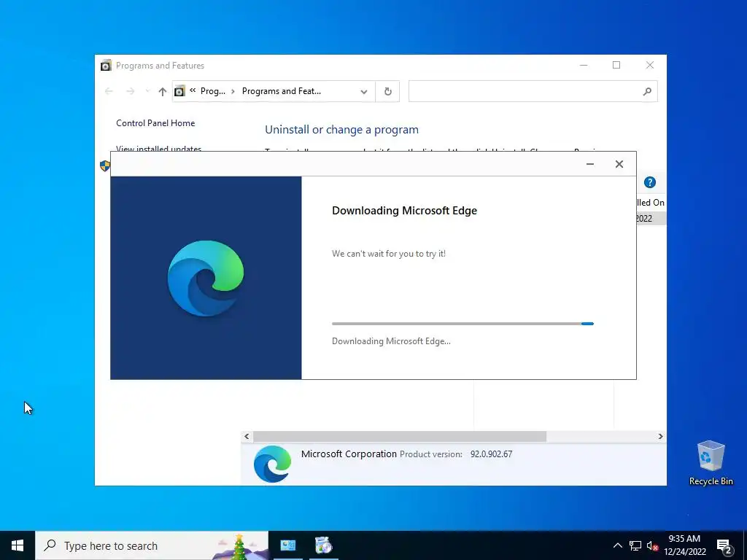
Task: Maximize the Programs and Features window
Action: coord(616,65)
